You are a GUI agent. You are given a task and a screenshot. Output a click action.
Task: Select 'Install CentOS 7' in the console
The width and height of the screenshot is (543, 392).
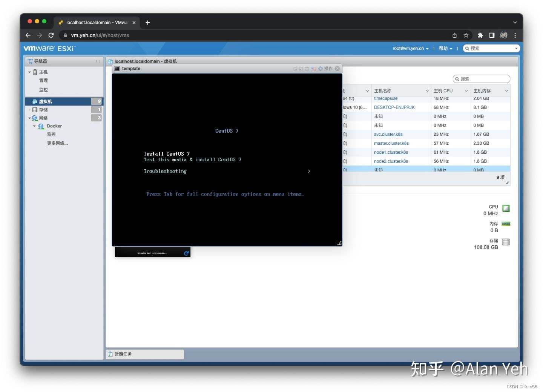[167, 154]
